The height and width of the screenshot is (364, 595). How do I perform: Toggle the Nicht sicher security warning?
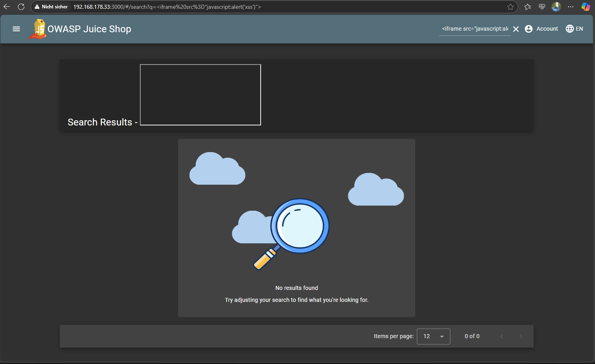point(51,6)
